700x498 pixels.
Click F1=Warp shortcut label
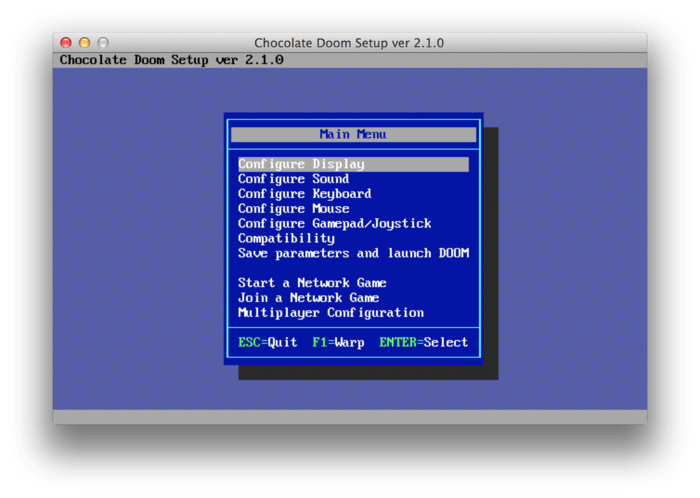coord(338,342)
